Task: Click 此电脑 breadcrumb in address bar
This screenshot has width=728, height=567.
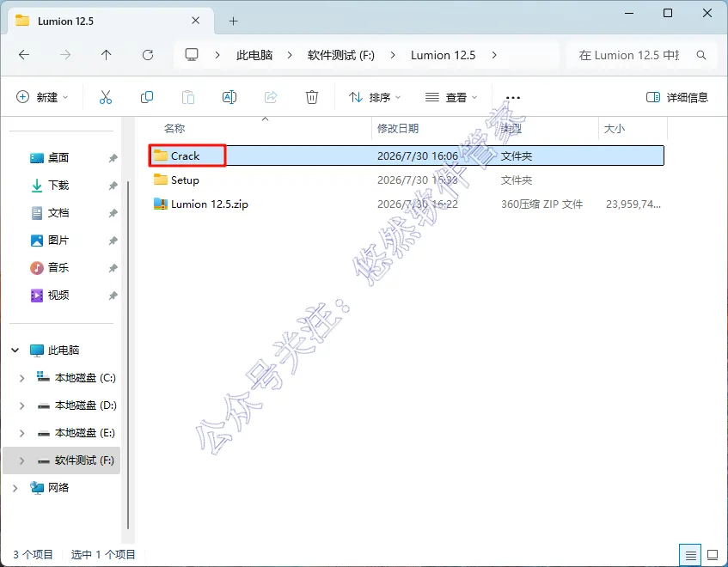Action: point(254,55)
